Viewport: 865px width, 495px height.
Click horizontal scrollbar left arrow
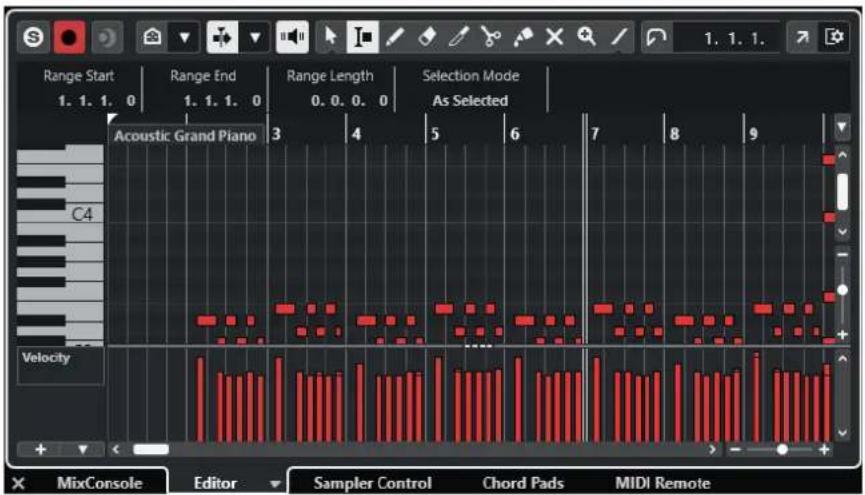(x=115, y=450)
